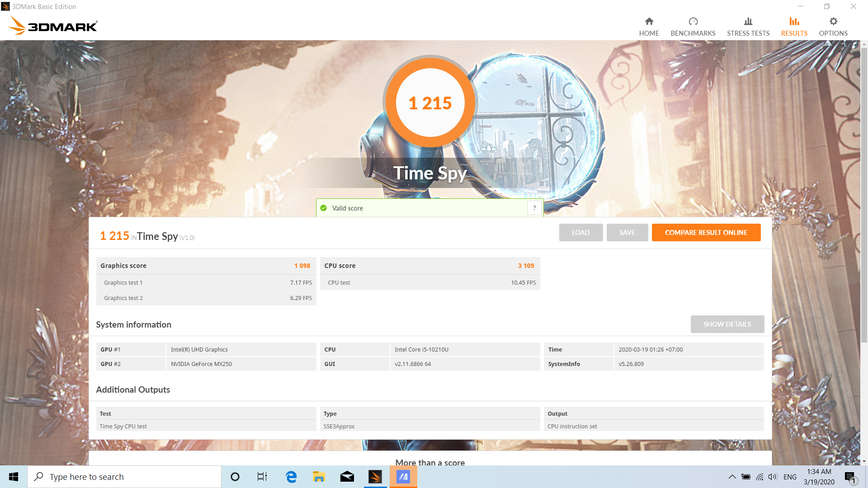Click the valid score help question mark

click(x=534, y=208)
